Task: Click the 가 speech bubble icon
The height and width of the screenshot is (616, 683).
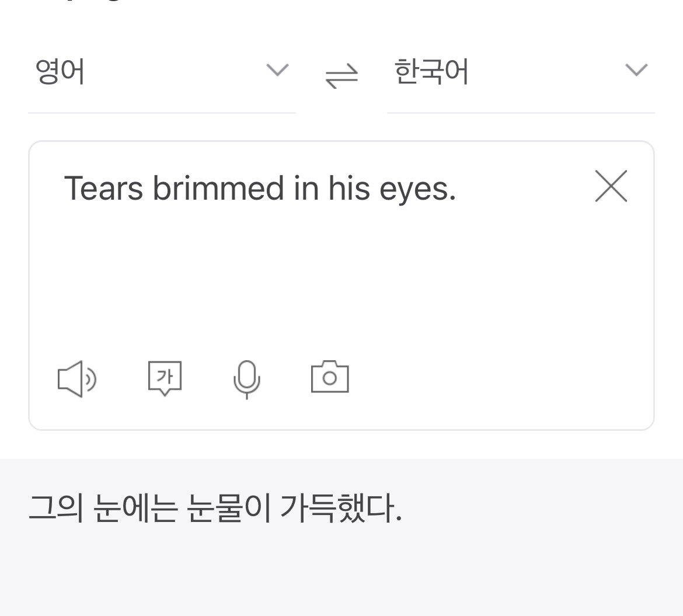Action: click(165, 378)
